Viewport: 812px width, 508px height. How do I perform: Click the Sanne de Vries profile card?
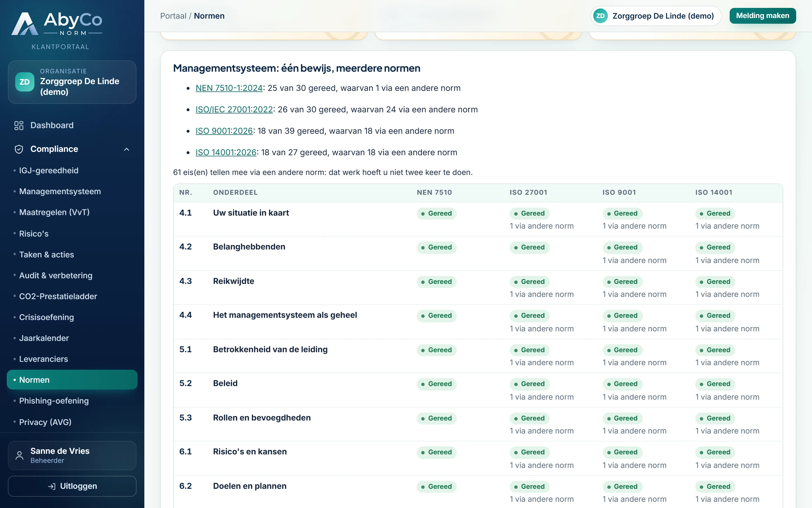pyautogui.click(x=72, y=455)
